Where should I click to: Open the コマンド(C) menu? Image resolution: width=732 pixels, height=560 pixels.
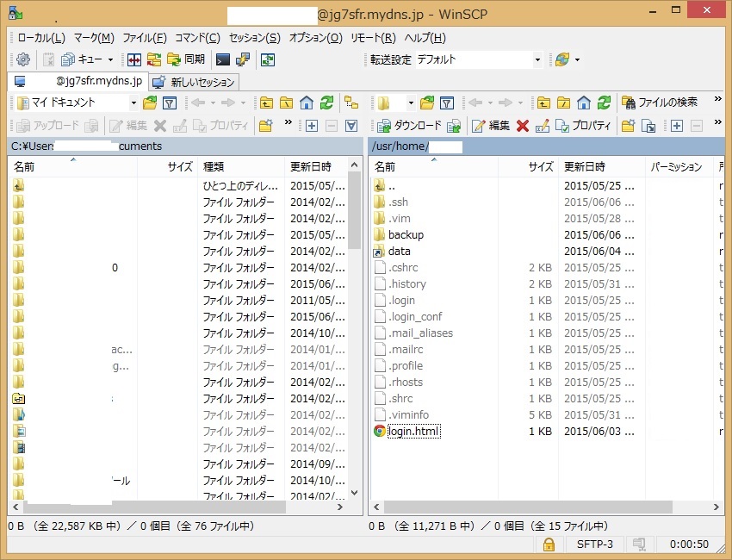click(197, 38)
